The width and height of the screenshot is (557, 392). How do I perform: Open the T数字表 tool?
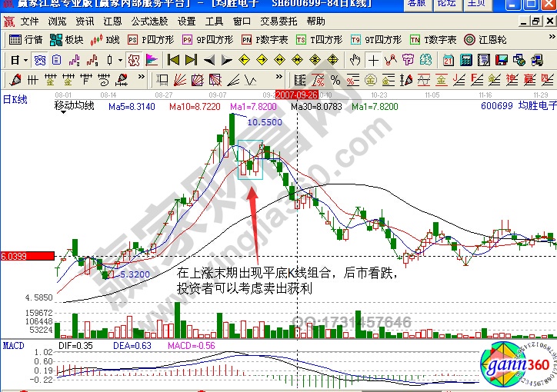433,40
